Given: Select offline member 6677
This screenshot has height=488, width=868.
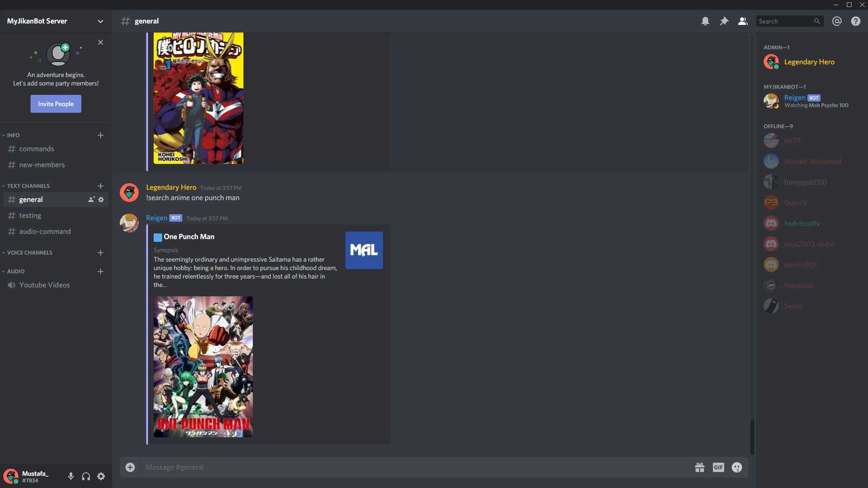Looking at the screenshot, I should [x=811, y=141].
